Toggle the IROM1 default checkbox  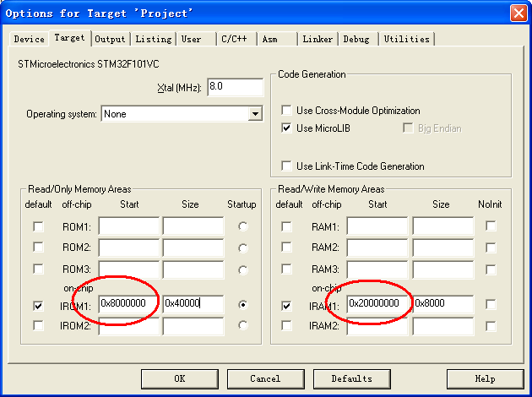coord(39,305)
